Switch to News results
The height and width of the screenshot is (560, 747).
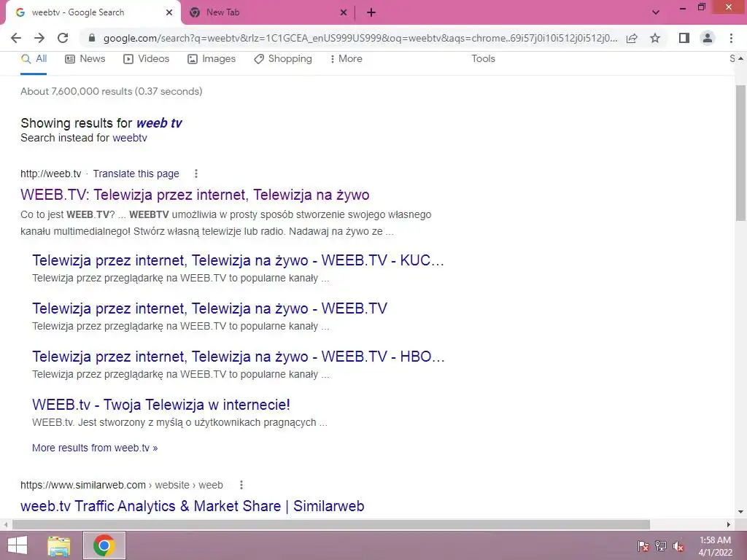click(85, 59)
